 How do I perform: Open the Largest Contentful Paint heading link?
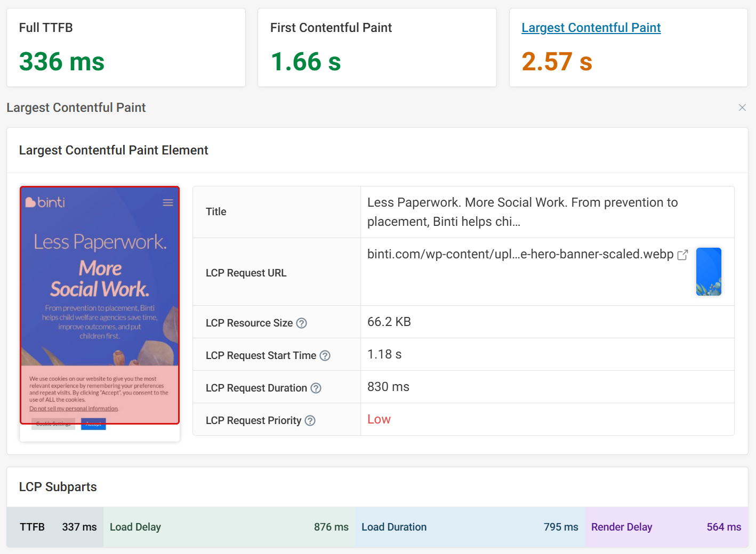point(591,27)
